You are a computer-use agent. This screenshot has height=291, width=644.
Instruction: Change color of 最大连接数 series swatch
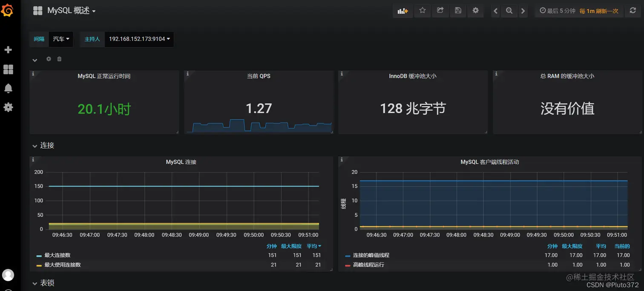(39, 256)
